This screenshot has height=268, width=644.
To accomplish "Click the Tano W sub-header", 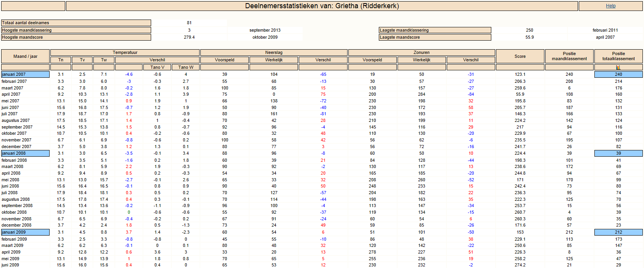I will (186, 67).
